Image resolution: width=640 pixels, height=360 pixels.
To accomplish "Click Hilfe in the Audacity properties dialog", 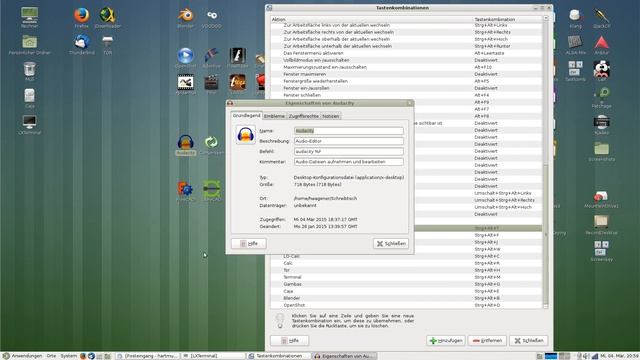I will (x=249, y=244).
